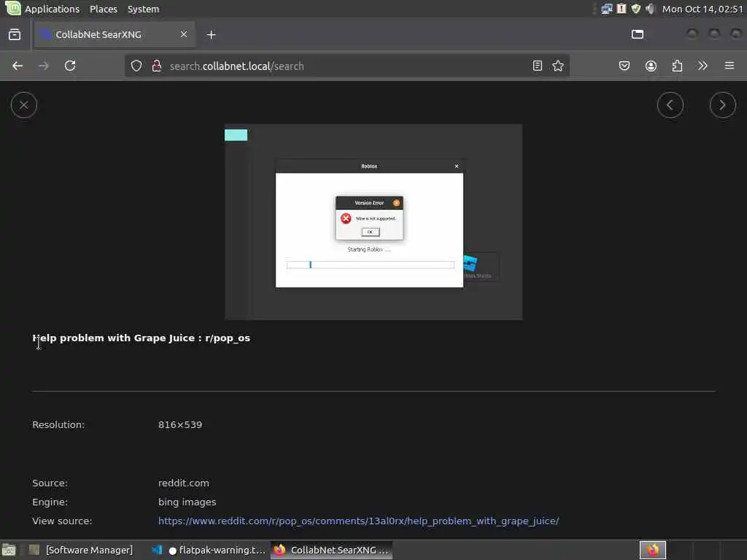Click the Firefox workspace thumbnail in panel

point(653,551)
